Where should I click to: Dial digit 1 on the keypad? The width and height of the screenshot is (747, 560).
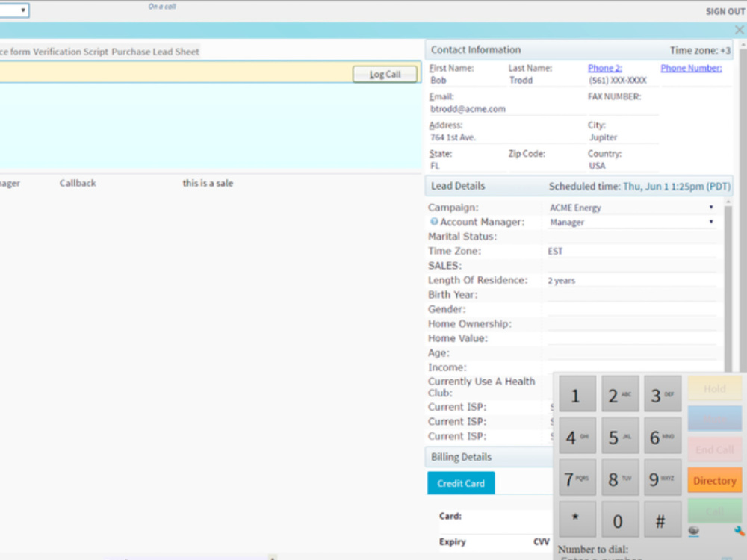tap(577, 393)
